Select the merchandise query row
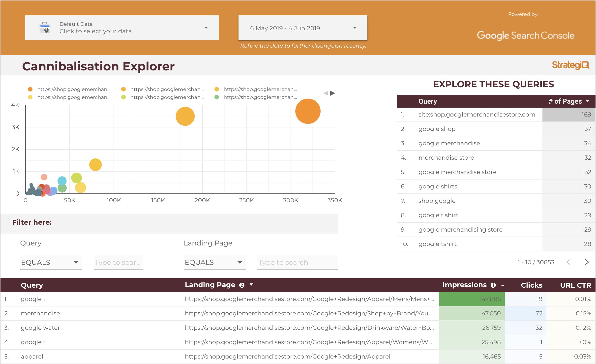The height and width of the screenshot is (364, 596). point(298,313)
